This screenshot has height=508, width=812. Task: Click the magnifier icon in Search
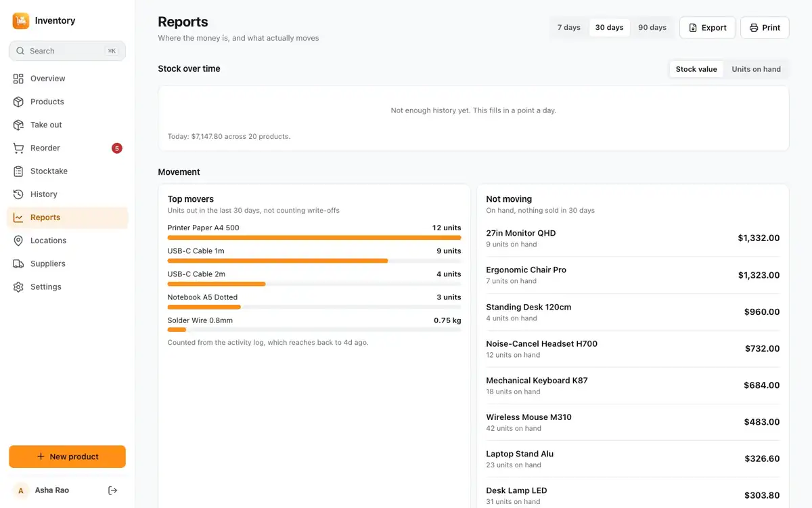[21, 51]
